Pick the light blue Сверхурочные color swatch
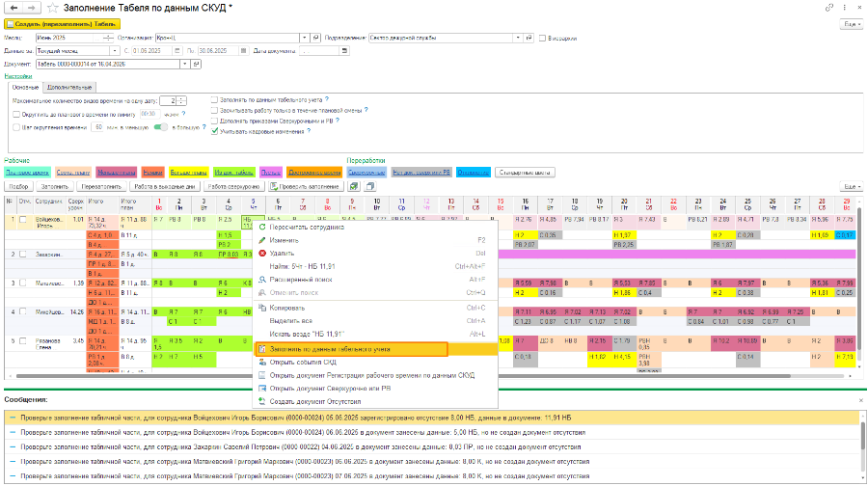 click(366, 173)
